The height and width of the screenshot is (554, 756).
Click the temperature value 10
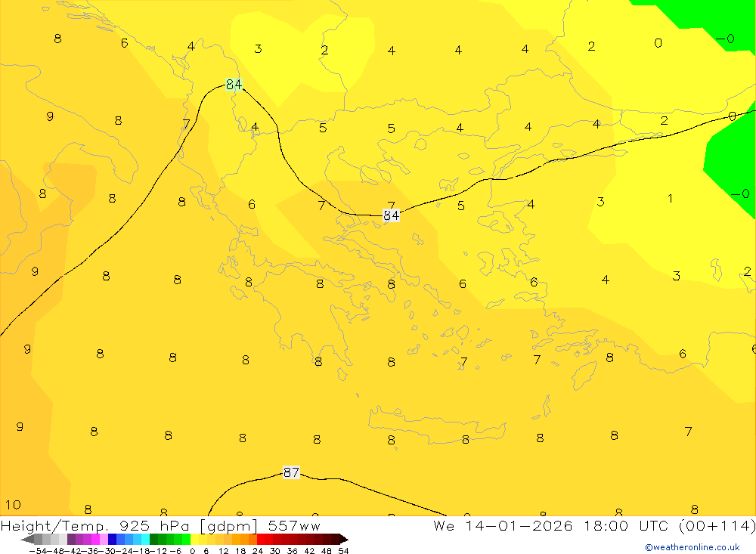coord(13,505)
